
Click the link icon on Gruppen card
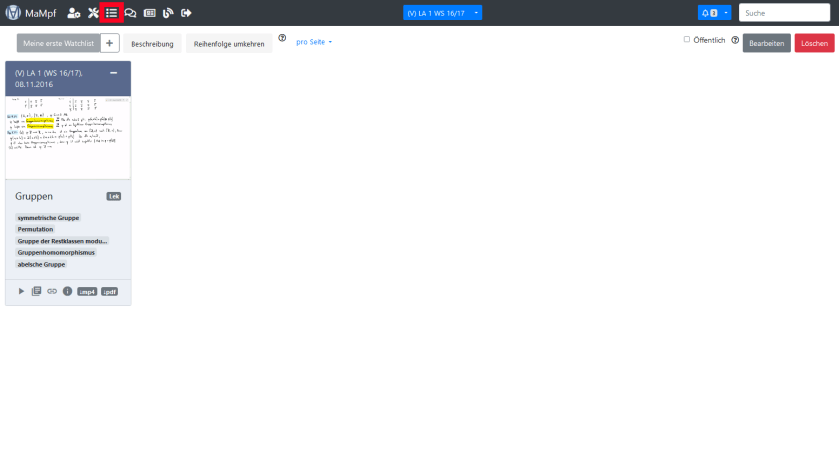[52, 291]
